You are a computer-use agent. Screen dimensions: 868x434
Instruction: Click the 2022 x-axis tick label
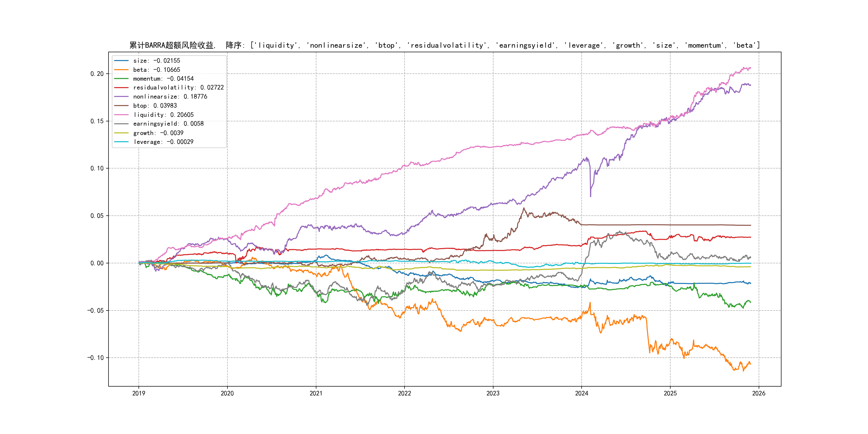tap(404, 393)
